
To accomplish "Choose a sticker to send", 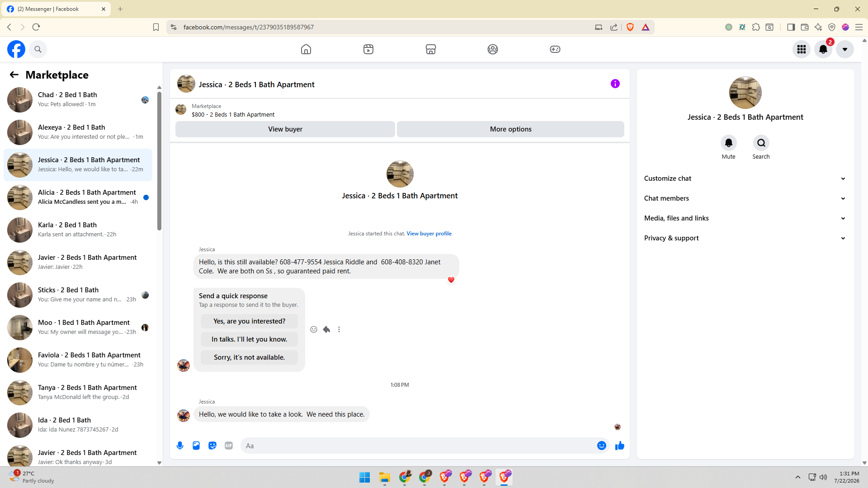I will coord(212,446).
